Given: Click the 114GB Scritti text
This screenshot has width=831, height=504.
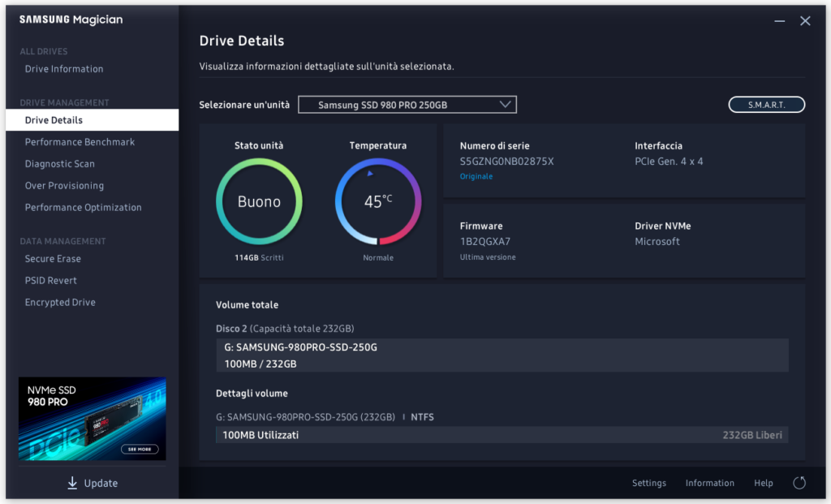Looking at the screenshot, I should [259, 257].
